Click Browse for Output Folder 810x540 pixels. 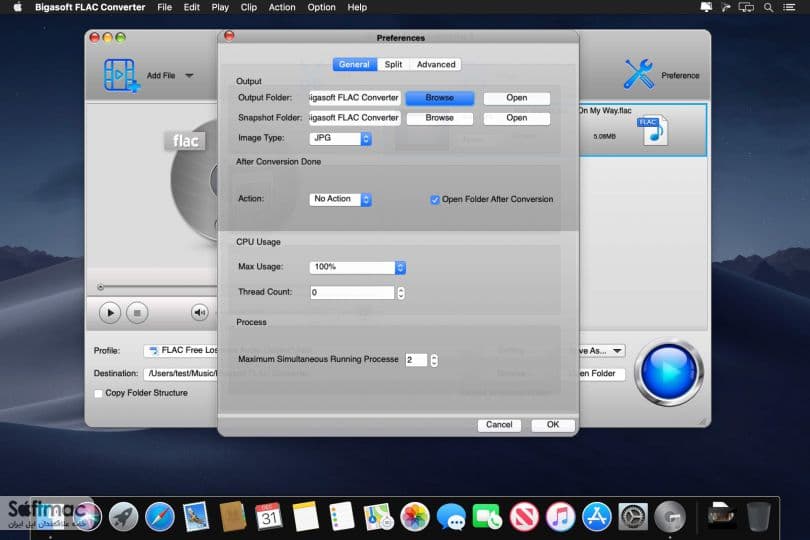[x=440, y=98]
